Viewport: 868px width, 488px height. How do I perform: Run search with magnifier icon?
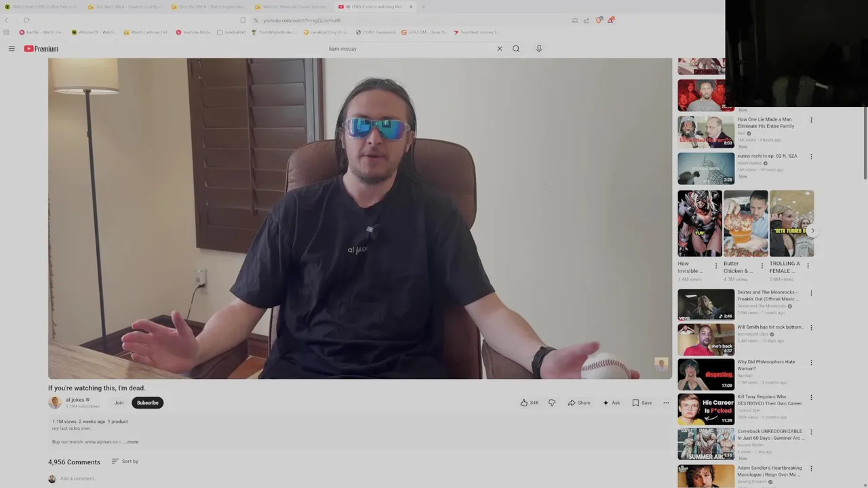tap(516, 49)
